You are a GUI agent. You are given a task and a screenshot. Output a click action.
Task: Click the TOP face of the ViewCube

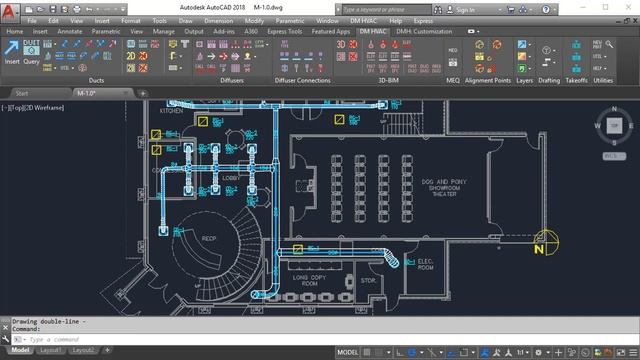click(x=614, y=126)
